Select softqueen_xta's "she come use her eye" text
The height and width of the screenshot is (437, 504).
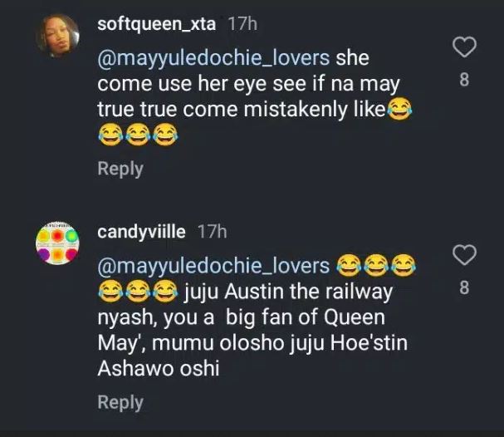coord(233,85)
